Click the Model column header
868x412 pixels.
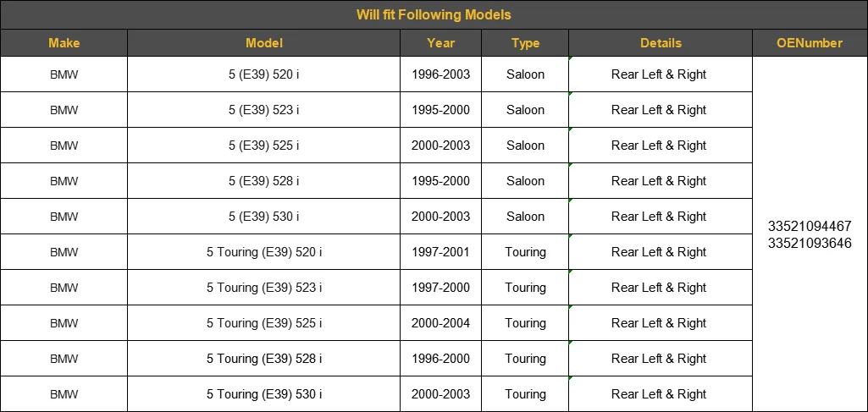point(264,43)
